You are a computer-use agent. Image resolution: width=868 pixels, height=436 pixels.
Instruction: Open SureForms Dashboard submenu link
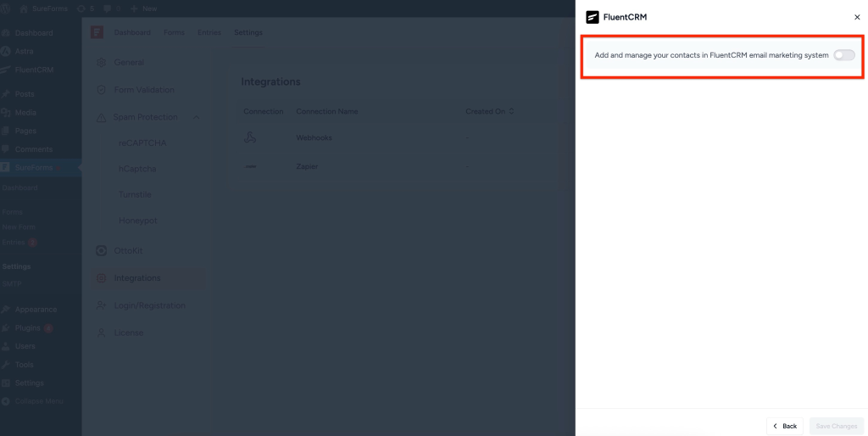(20, 187)
